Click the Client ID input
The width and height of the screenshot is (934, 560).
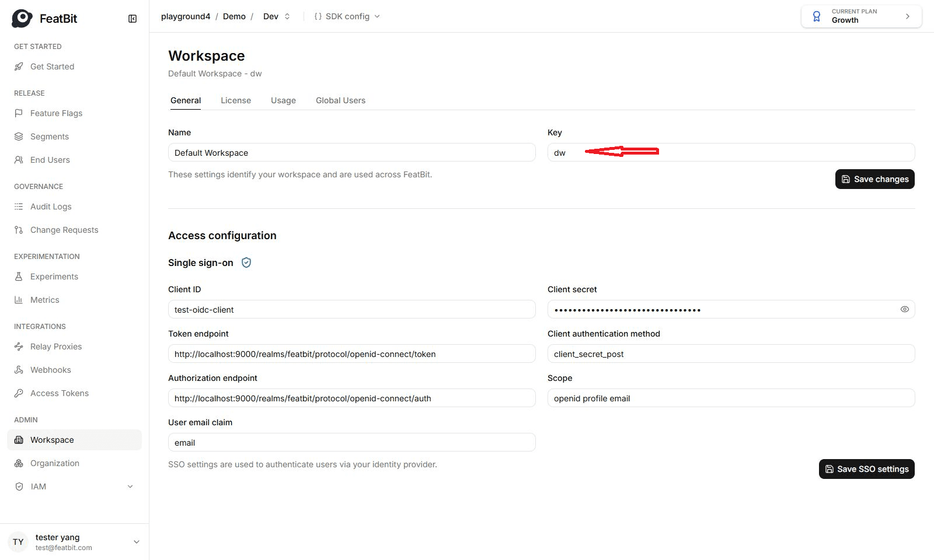(352, 309)
